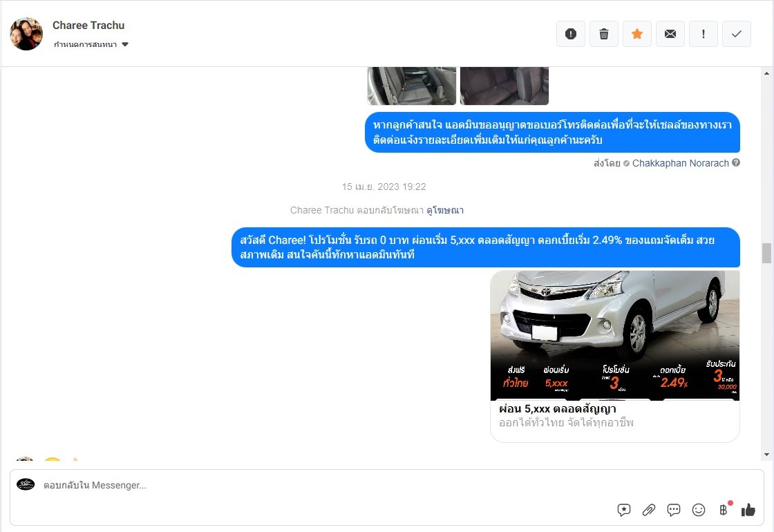
Task: Mark conversation done with checkmark icon
Action: tap(736, 34)
